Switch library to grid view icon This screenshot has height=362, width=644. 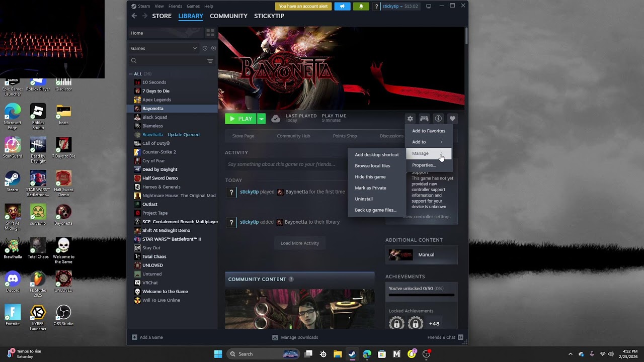210,33
